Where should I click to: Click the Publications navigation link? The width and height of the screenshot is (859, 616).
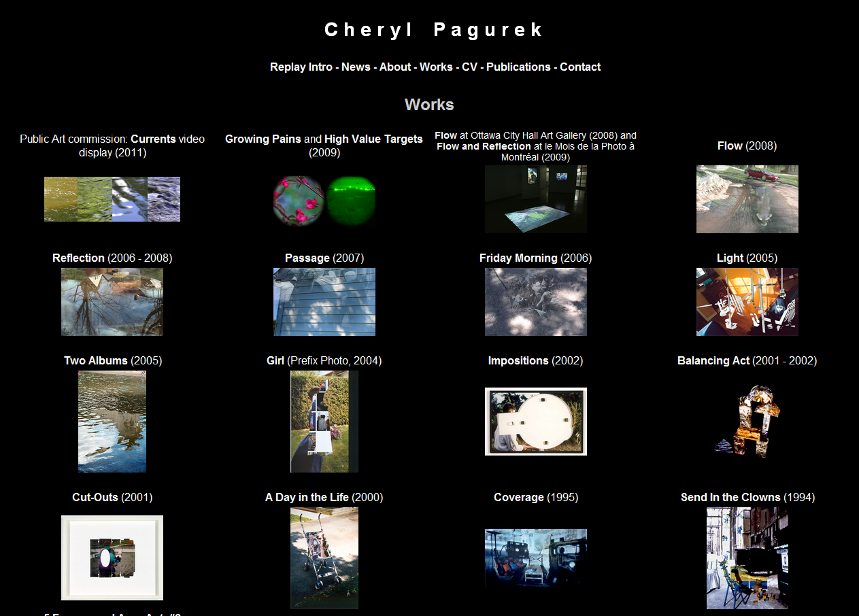[518, 67]
